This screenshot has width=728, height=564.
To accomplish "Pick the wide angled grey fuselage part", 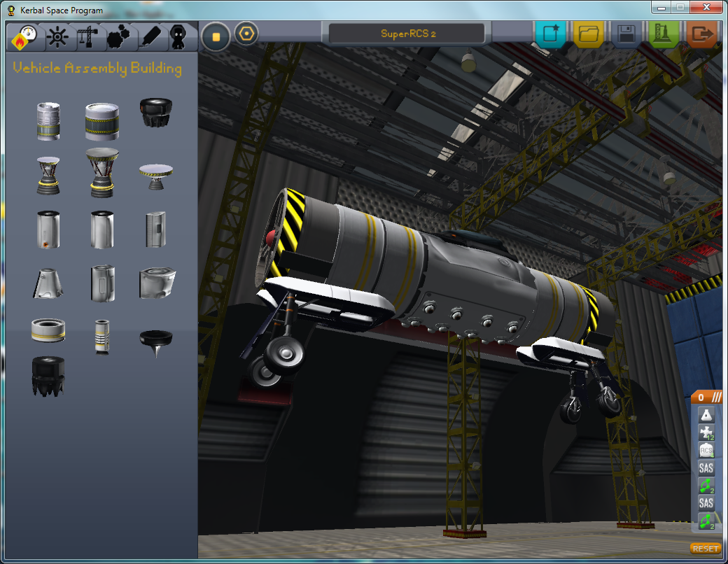I will point(157,282).
